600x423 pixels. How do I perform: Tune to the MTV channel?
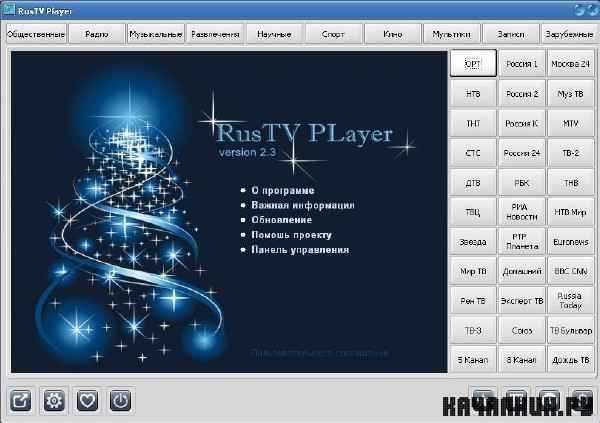(x=571, y=123)
